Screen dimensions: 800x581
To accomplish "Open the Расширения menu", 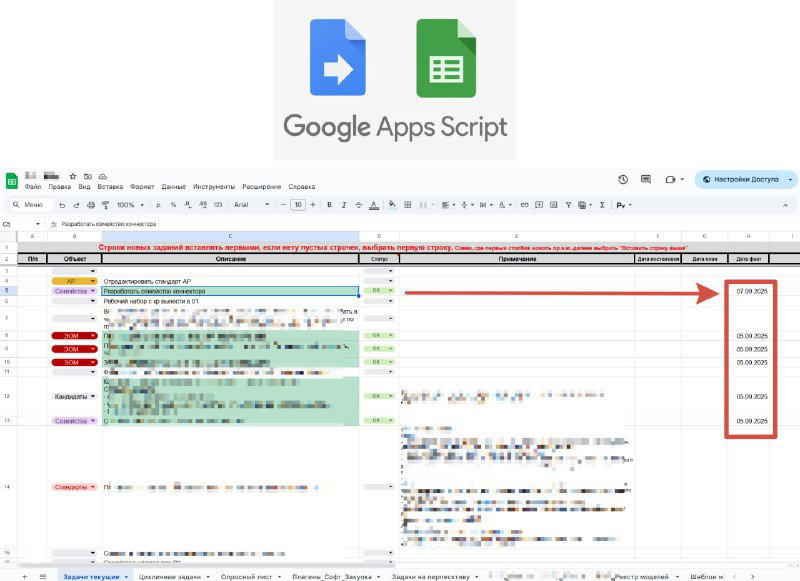I will point(261,187).
